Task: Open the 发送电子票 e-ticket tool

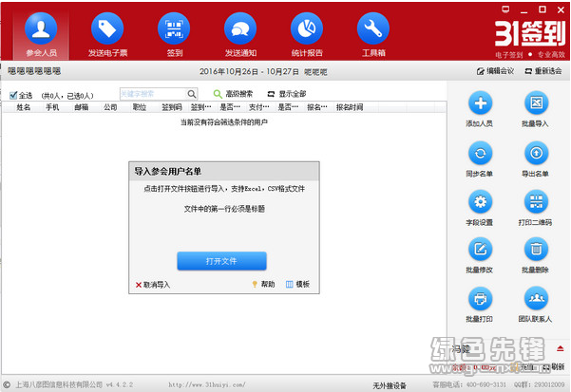Action: [107, 35]
